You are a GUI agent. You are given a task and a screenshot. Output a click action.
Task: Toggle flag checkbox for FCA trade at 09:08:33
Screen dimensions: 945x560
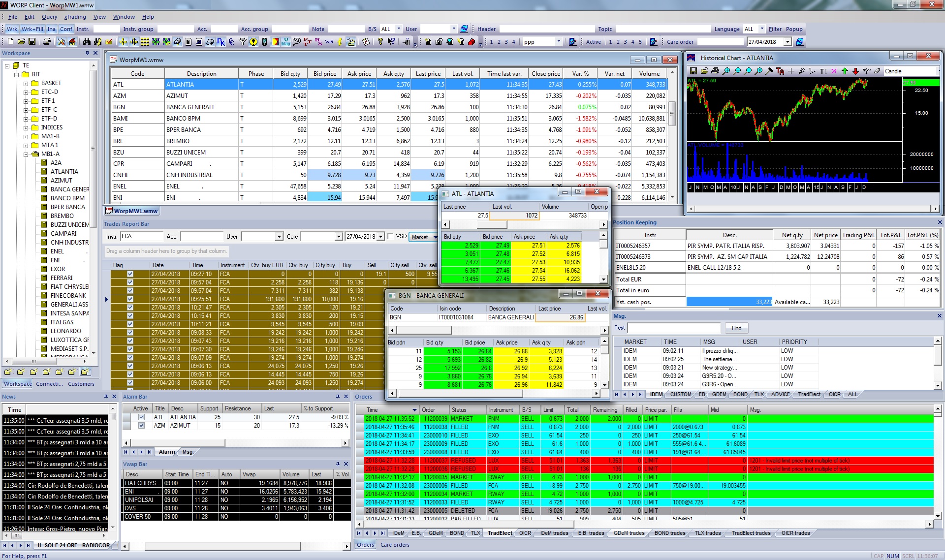[130, 333]
